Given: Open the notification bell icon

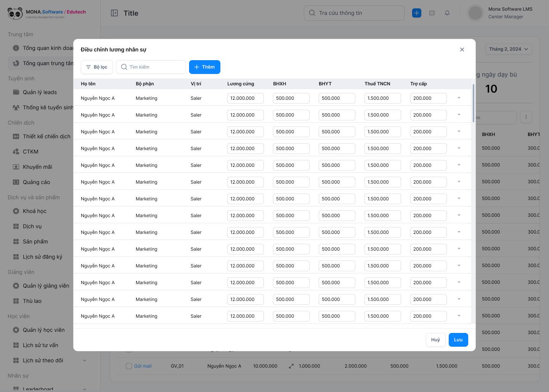Looking at the screenshot, I should pyautogui.click(x=447, y=13).
